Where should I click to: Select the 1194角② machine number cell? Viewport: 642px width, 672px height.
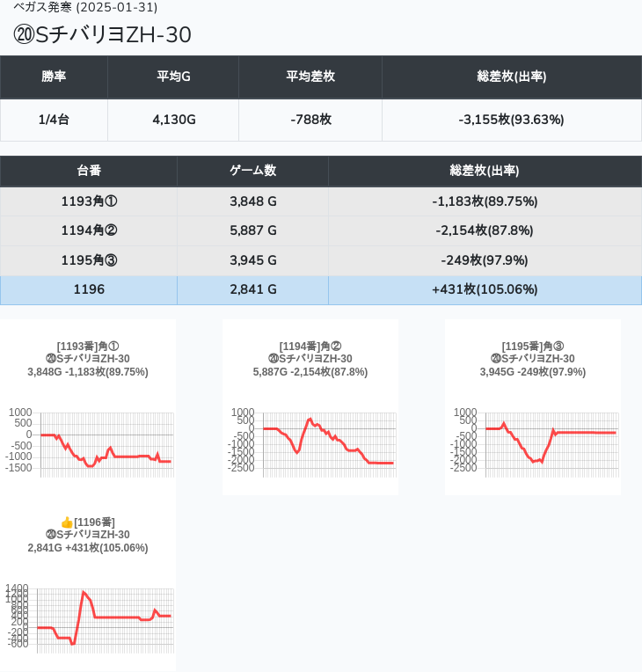pos(89,230)
